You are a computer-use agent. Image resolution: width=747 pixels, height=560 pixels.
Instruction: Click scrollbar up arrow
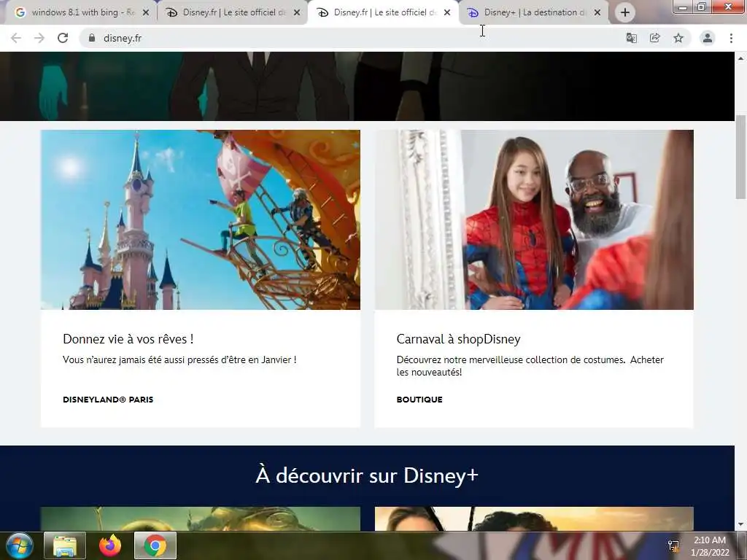click(x=741, y=58)
